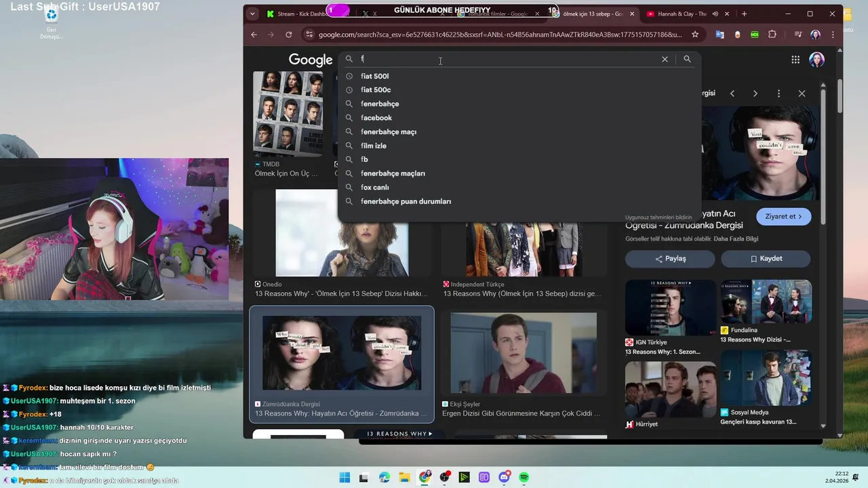Click Google logo to go home
The image size is (868, 488).
pyautogui.click(x=311, y=60)
